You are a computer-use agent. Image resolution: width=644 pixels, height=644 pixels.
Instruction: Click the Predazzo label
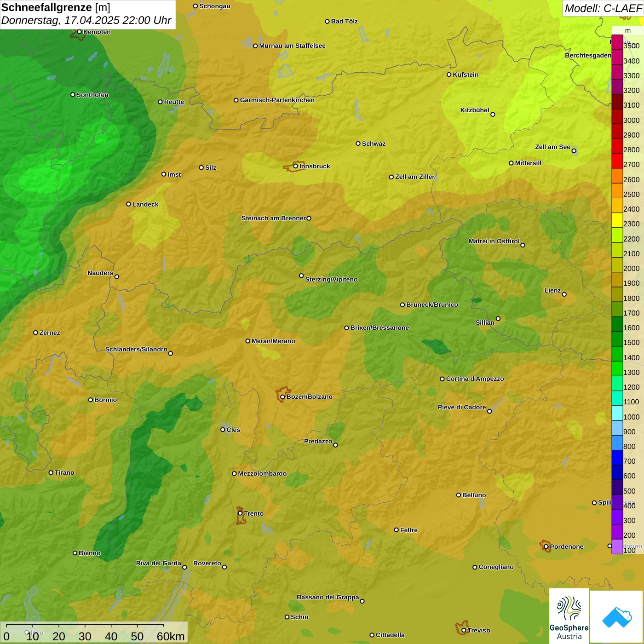[318, 441]
